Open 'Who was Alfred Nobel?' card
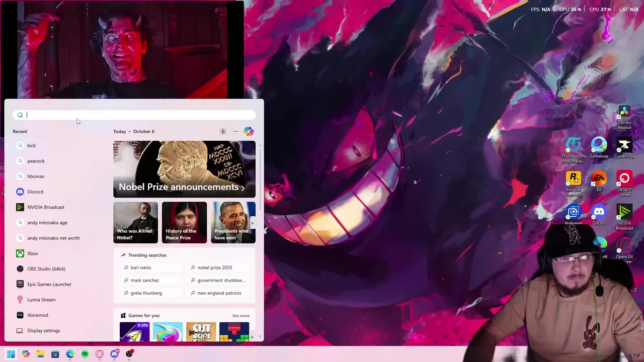Viewport: 644px width, 362px height. pos(135,222)
